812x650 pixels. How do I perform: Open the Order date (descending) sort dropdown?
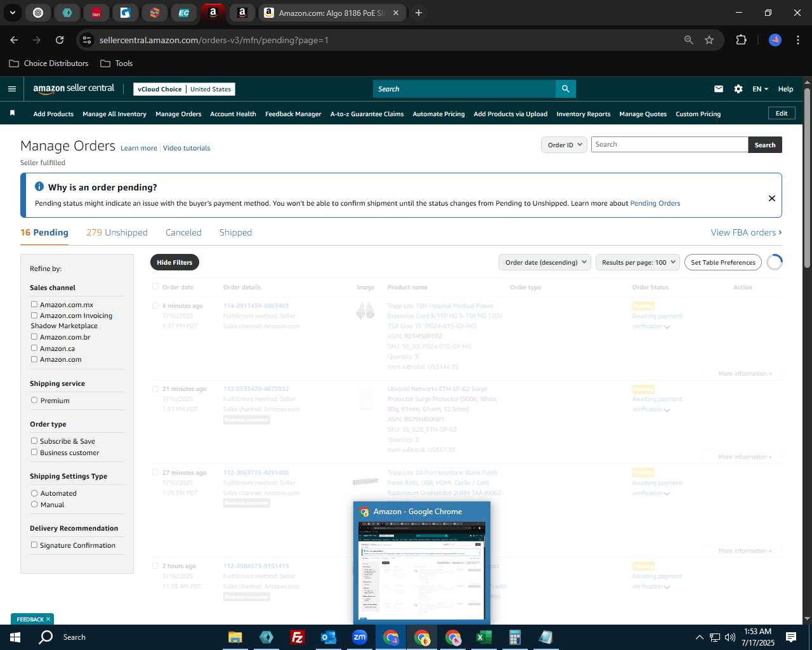tap(545, 262)
